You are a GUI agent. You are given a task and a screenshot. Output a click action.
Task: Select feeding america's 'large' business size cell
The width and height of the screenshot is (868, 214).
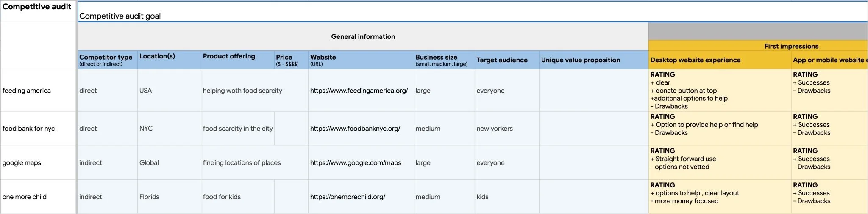[x=444, y=91]
